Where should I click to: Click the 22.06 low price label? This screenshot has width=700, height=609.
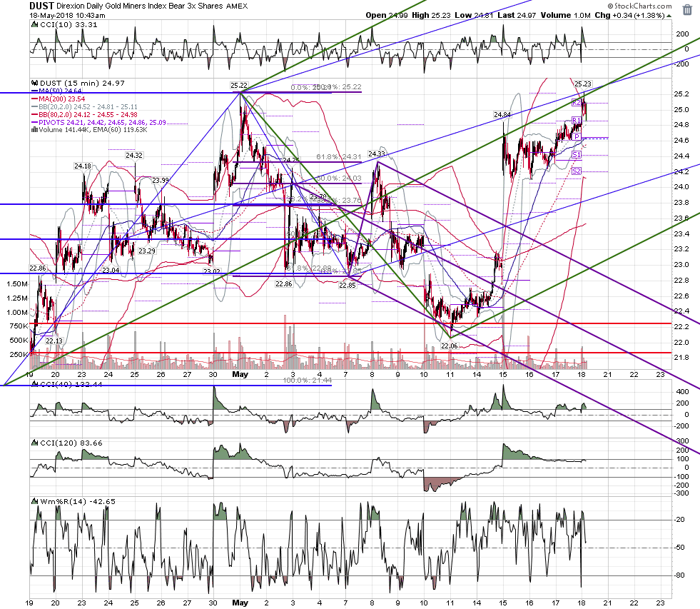click(449, 346)
